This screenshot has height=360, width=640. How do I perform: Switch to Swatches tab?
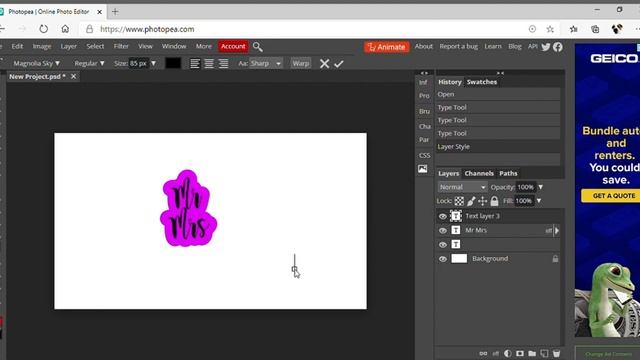coord(482,82)
